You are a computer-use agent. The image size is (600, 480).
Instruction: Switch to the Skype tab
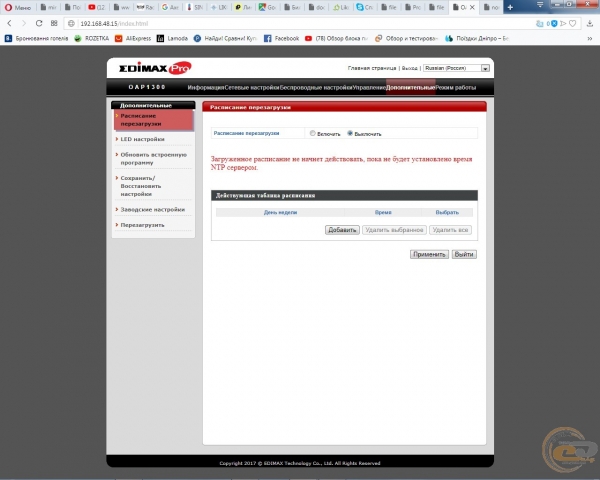pyautogui.click(x=364, y=7)
